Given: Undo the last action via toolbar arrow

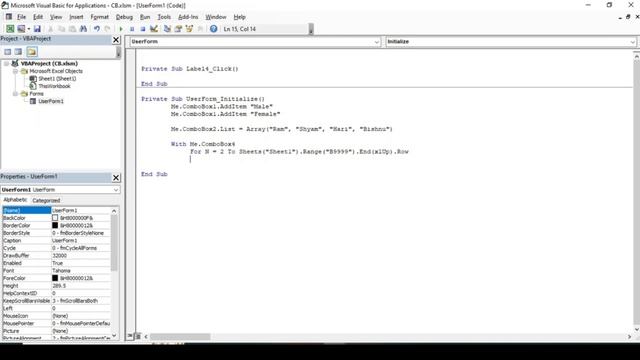Looking at the screenshot, I should click(x=97, y=29).
